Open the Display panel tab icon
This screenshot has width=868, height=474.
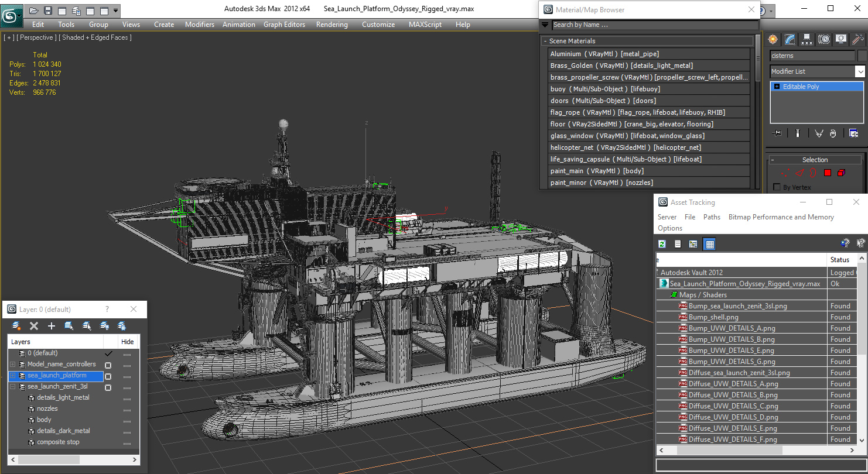tap(841, 39)
